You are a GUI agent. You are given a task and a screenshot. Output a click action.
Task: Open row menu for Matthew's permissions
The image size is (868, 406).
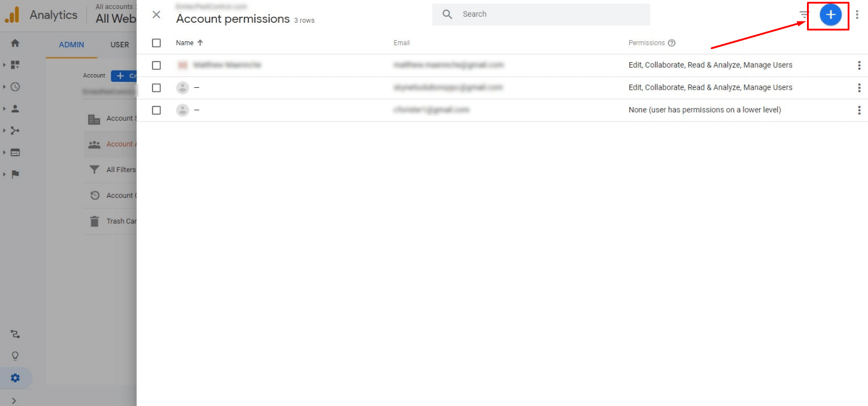pos(859,65)
